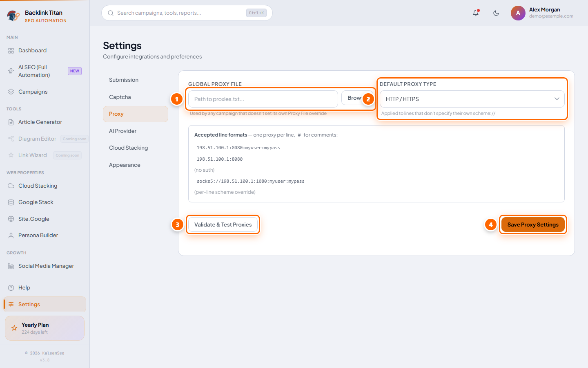Click the Backlink Titan logo icon

coord(13,16)
